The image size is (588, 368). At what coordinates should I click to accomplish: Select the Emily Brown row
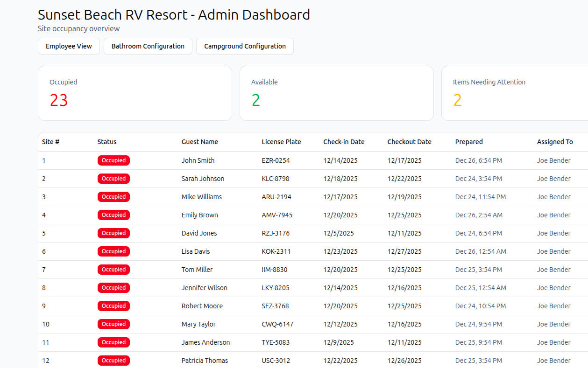point(199,215)
